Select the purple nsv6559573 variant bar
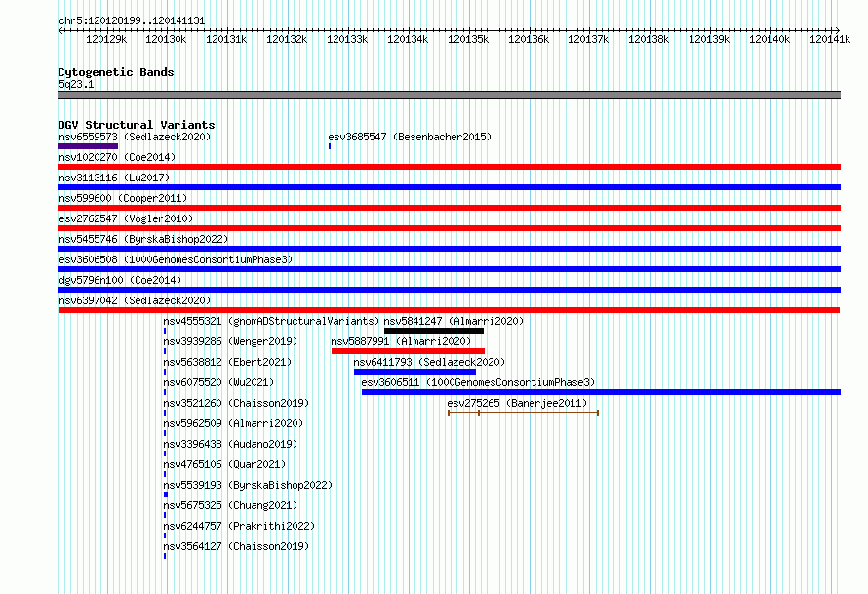Image resolution: width=868 pixels, height=594 pixels. click(88, 146)
